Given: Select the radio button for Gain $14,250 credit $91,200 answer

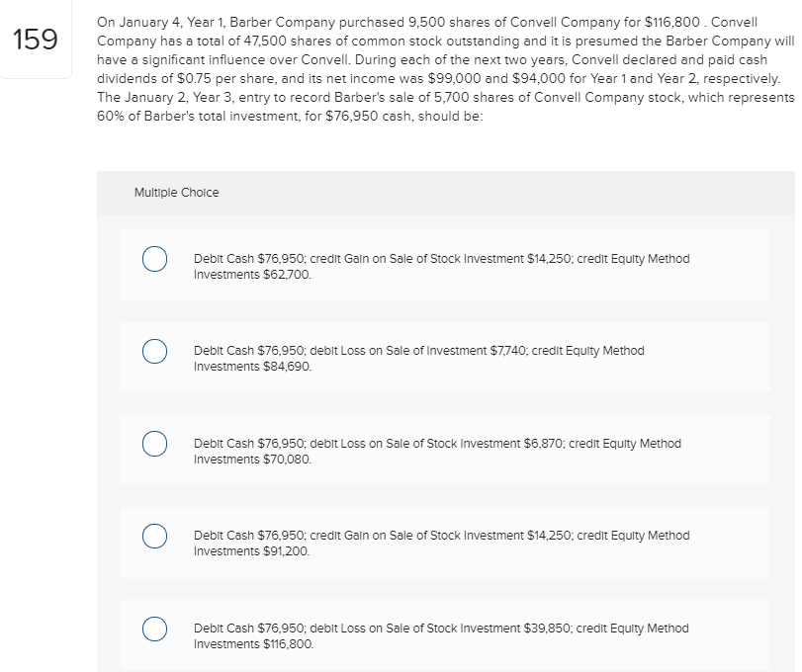Looking at the screenshot, I should tap(154, 536).
